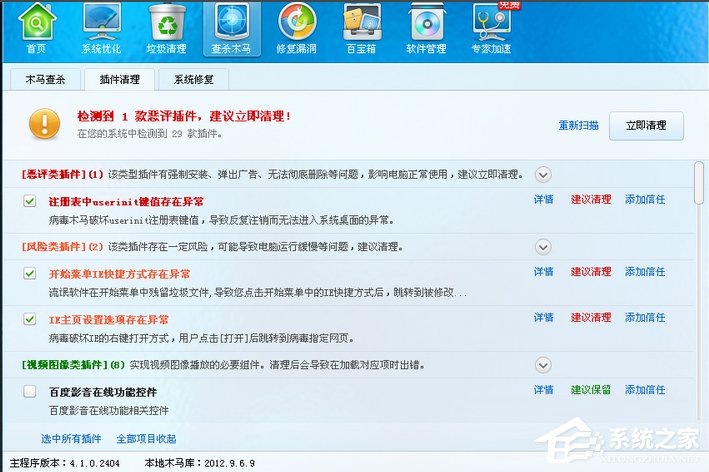
Task: Click the 立即清理 button
Action: (646, 125)
